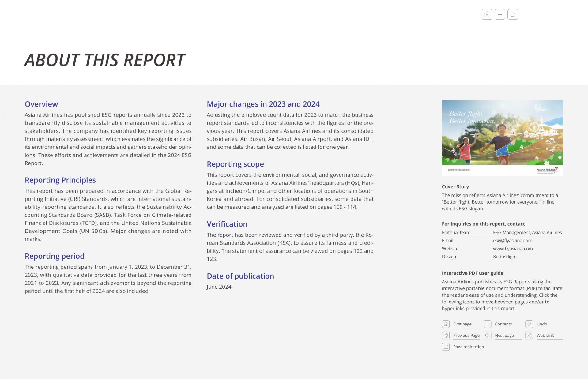Click the home icon in top navigation
The width and height of the screenshot is (588, 379).
487,14
